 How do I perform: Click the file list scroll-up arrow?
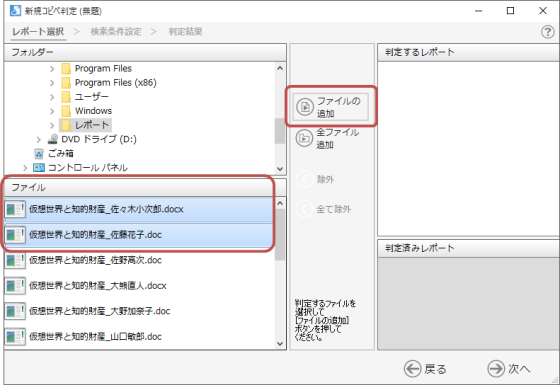tap(280, 203)
